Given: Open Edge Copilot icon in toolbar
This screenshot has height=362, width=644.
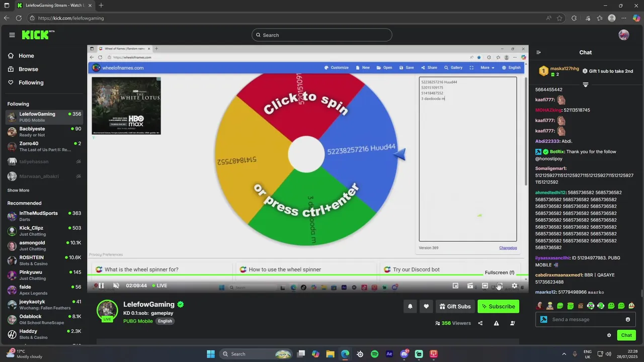Looking at the screenshot, I should tap(636, 18).
